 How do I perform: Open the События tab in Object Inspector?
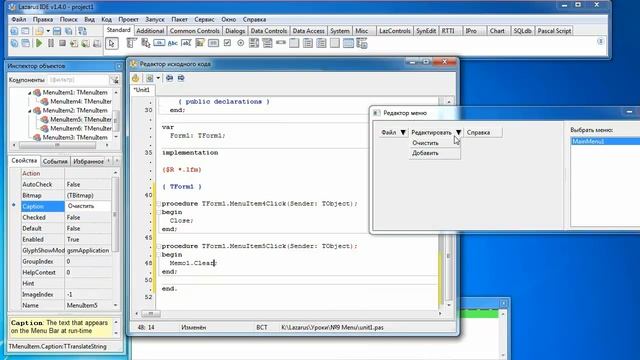(55, 162)
